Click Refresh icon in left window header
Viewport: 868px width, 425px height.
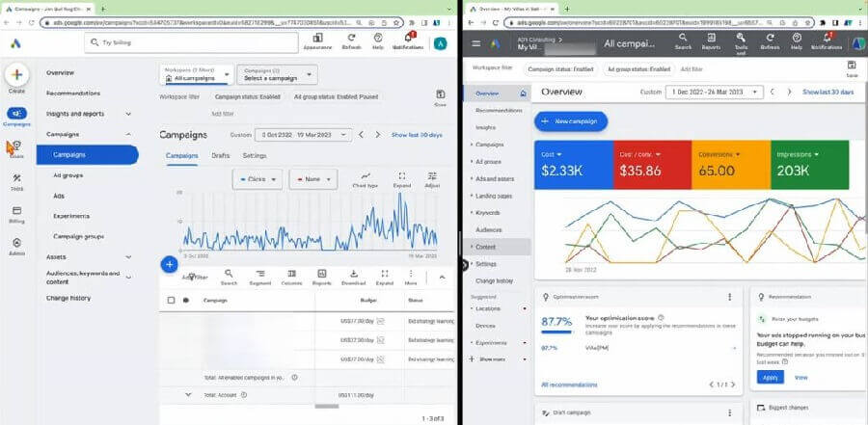[x=351, y=39]
